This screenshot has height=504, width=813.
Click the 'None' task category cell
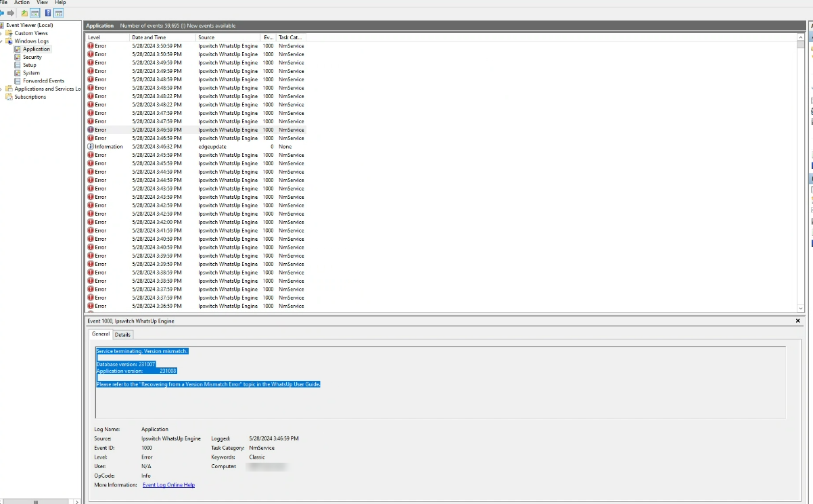pyautogui.click(x=285, y=146)
